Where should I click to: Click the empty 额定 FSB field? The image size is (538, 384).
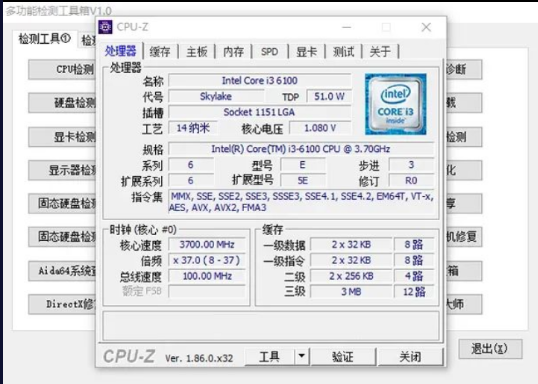(207, 292)
